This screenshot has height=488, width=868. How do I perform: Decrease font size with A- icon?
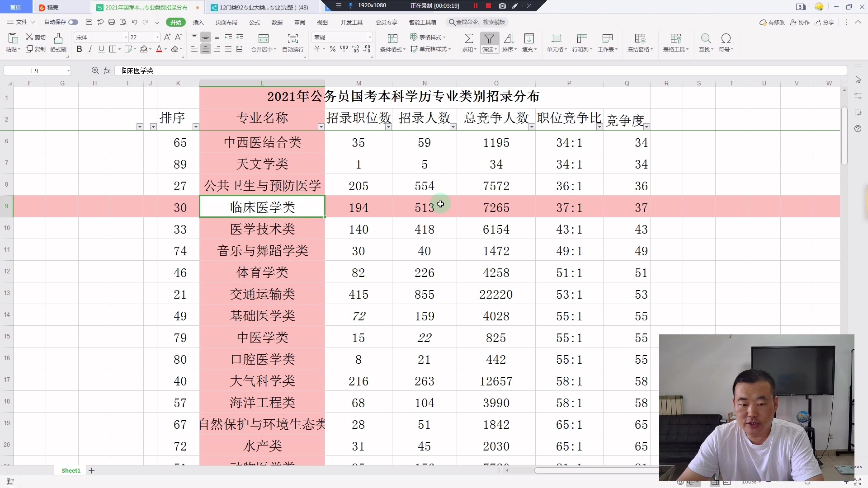click(x=179, y=37)
